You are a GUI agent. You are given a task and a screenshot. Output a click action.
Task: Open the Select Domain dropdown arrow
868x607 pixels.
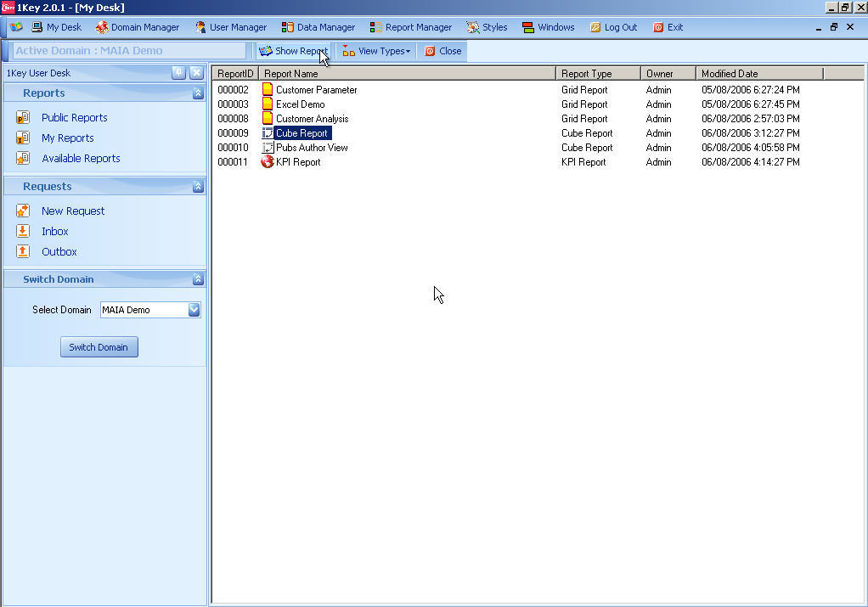[194, 310]
